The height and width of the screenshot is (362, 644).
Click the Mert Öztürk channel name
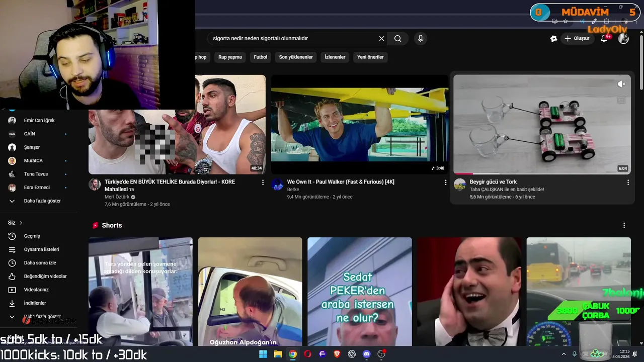[117, 197]
